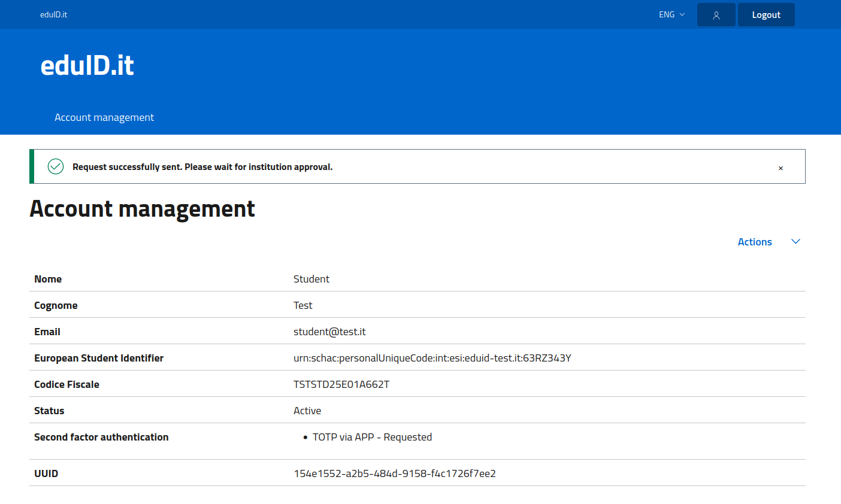
Task: Click the small eduID.it link in the top bar
Action: (53, 15)
